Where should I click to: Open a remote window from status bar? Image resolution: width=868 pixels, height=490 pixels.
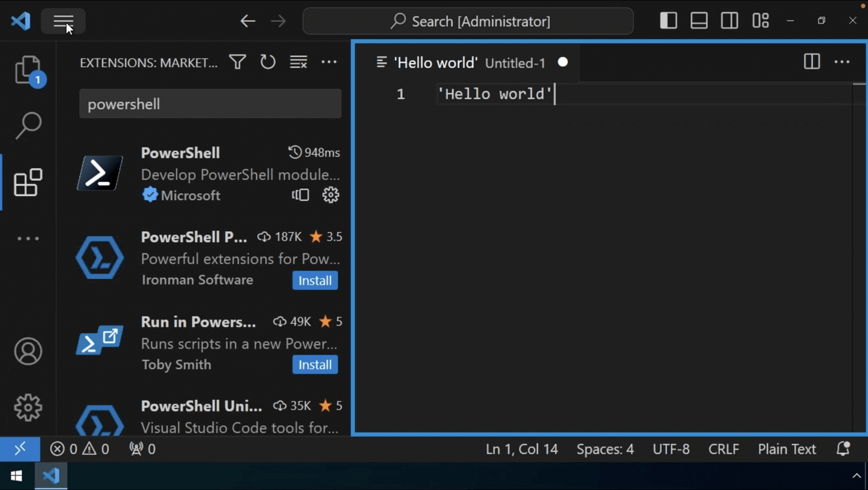[20, 449]
